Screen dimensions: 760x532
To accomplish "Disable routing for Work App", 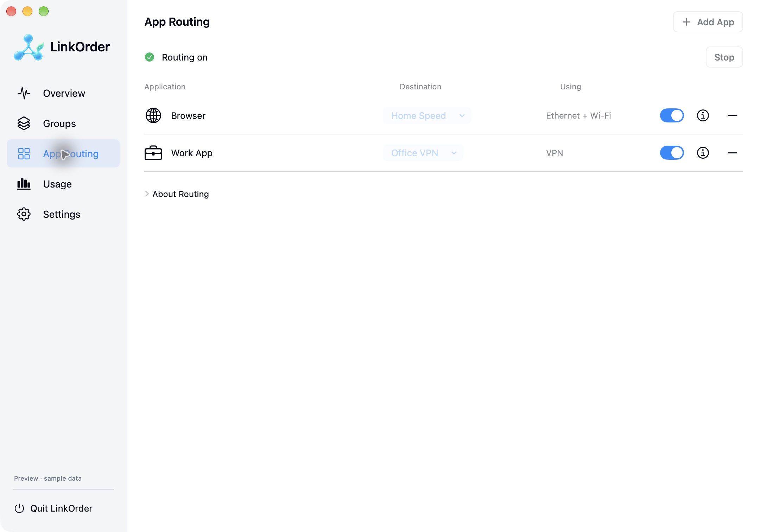I will 672,153.
